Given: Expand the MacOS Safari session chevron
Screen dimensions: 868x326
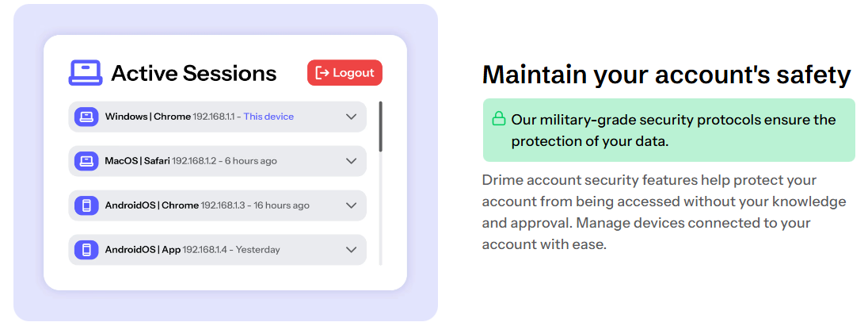Looking at the screenshot, I should pos(352,161).
